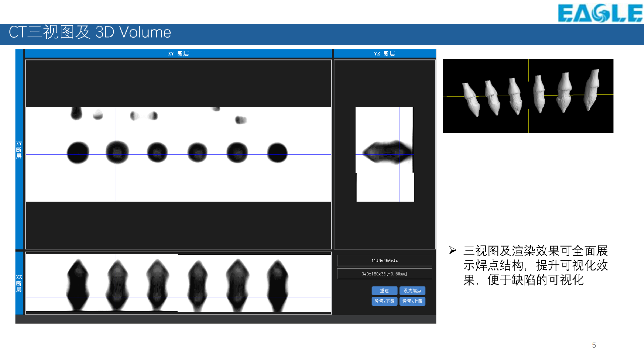Select the YZ 断层 header tab

384,54
